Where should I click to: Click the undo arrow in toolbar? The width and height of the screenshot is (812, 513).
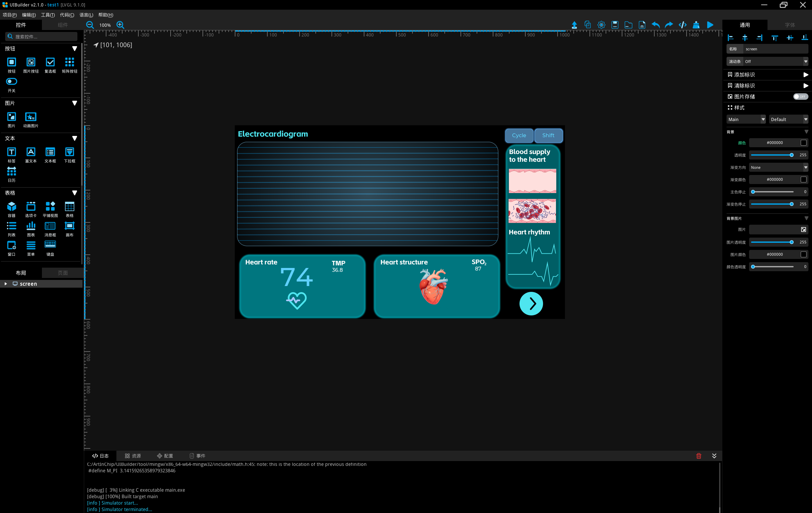(x=656, y=25)
